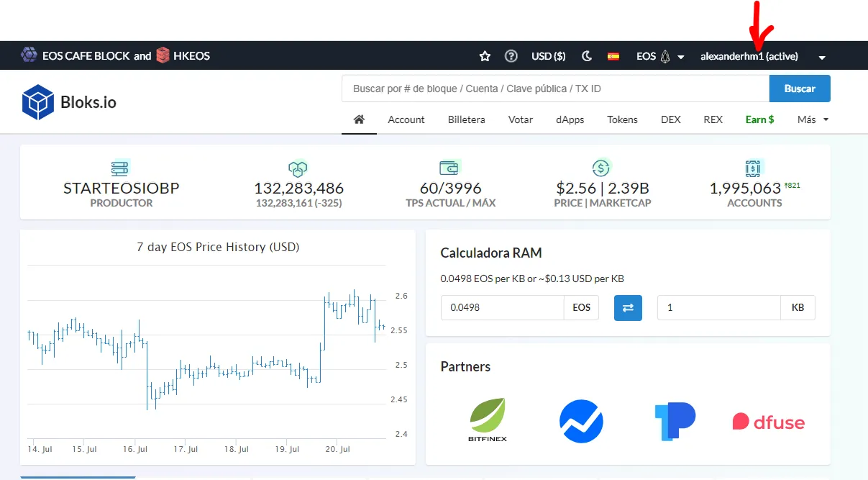Click the producer server icon
868x480 pixels.
click(121, 168)
